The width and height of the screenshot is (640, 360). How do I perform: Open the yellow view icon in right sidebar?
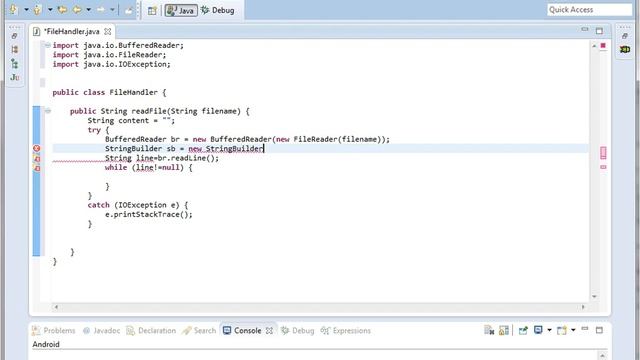click(625, 49)
